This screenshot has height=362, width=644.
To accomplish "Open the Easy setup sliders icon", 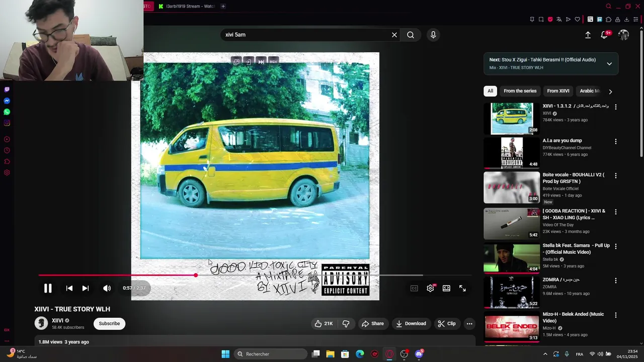I will pos(636,20).
